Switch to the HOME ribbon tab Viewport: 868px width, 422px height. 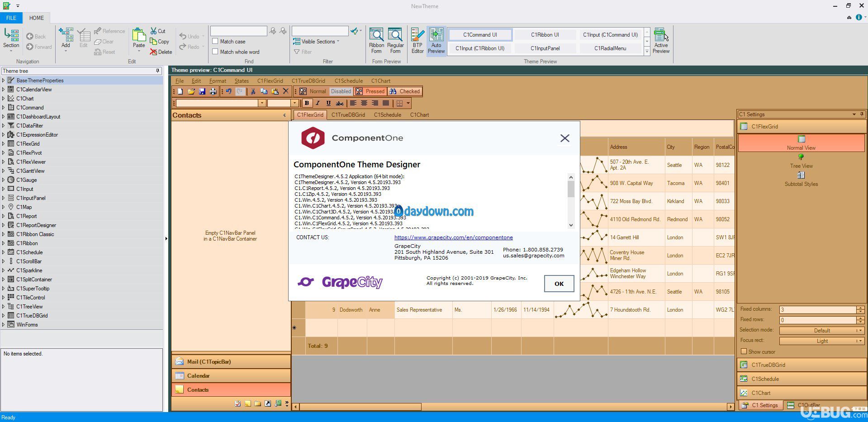click(x=37, y=18)
